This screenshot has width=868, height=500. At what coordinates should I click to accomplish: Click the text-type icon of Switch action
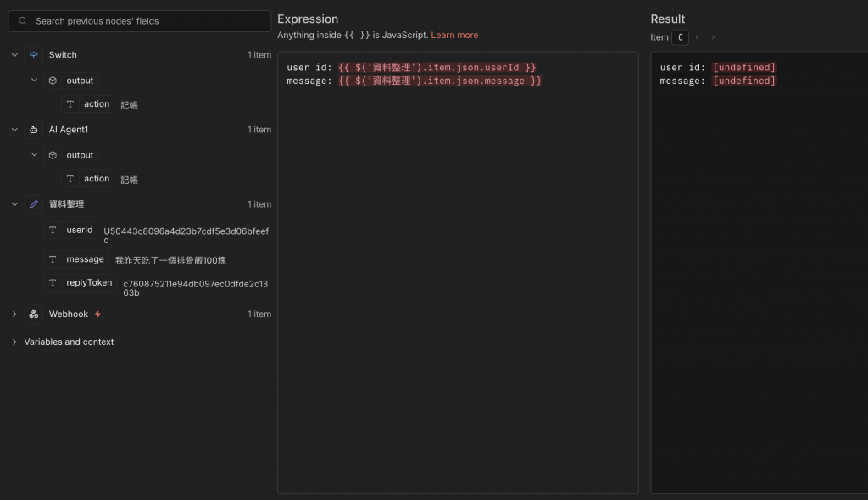pyautogui.click(x=70, y=104)
